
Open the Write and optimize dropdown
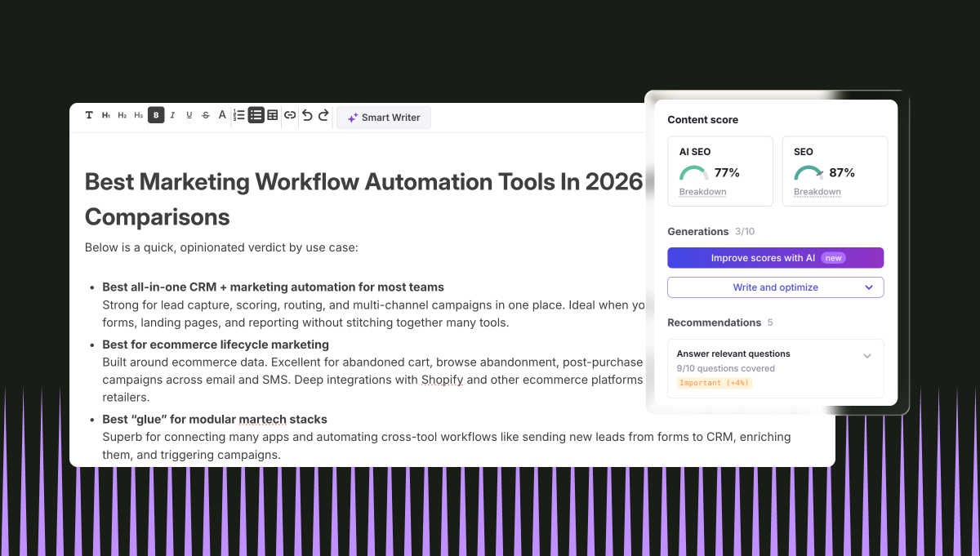point(776,287)
